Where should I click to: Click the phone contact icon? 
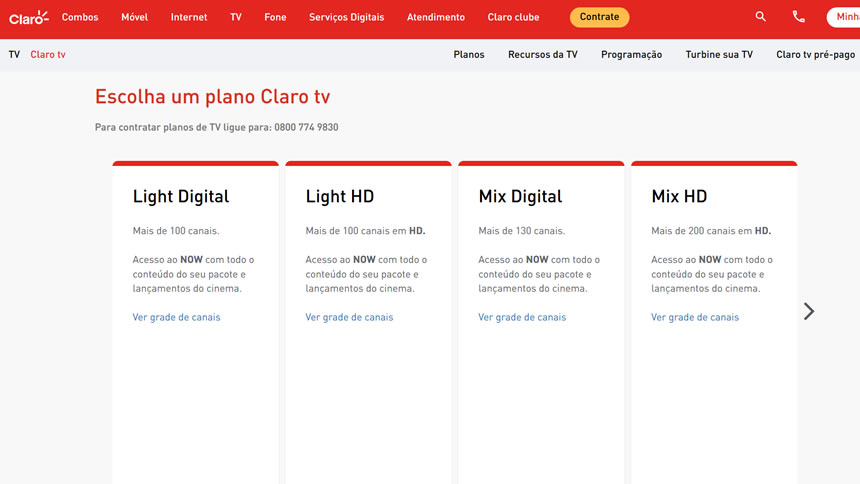coord(798,17)
